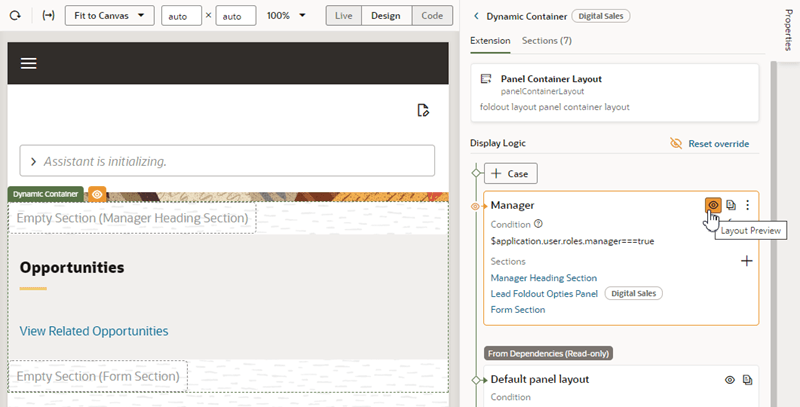Click the Display Logic heading

(498, 143)
